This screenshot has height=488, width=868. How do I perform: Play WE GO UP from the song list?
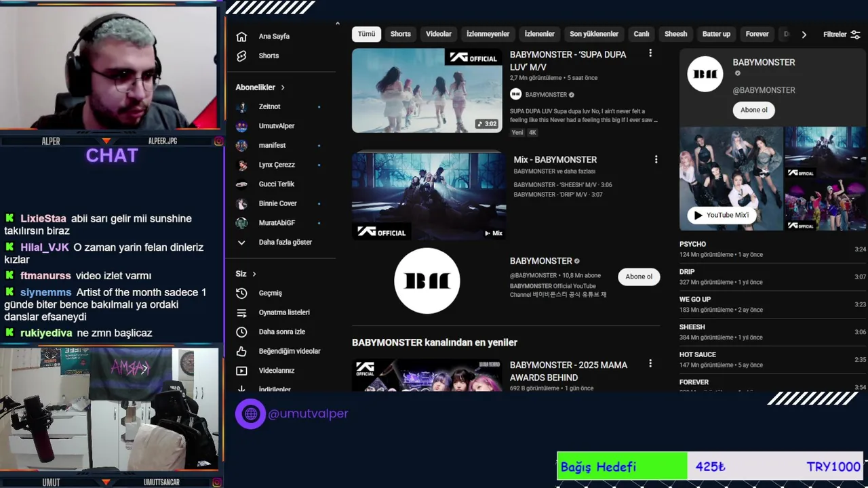(x=772, y=304)
